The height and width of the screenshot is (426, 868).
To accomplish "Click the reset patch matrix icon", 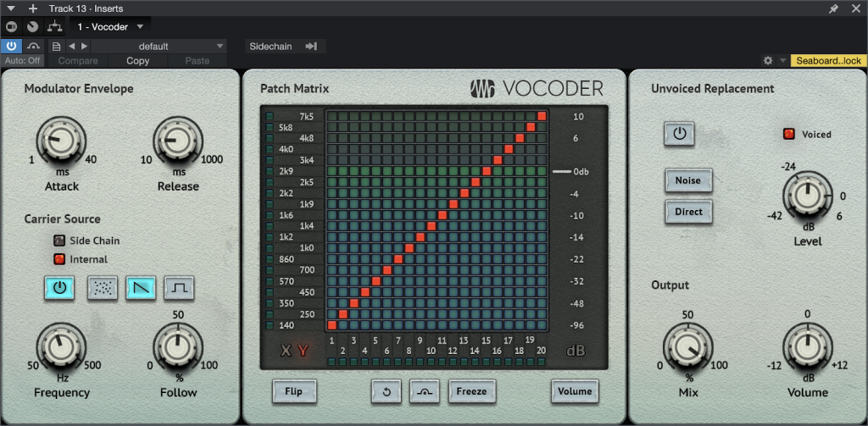I will [386, 391].
